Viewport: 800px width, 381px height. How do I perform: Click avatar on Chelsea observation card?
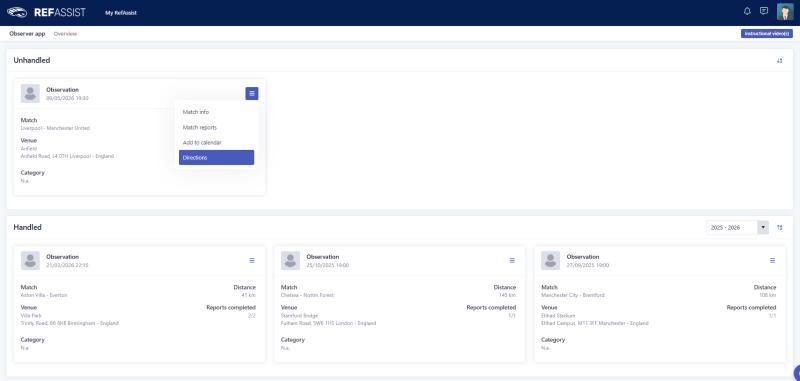tap(290, 261)
